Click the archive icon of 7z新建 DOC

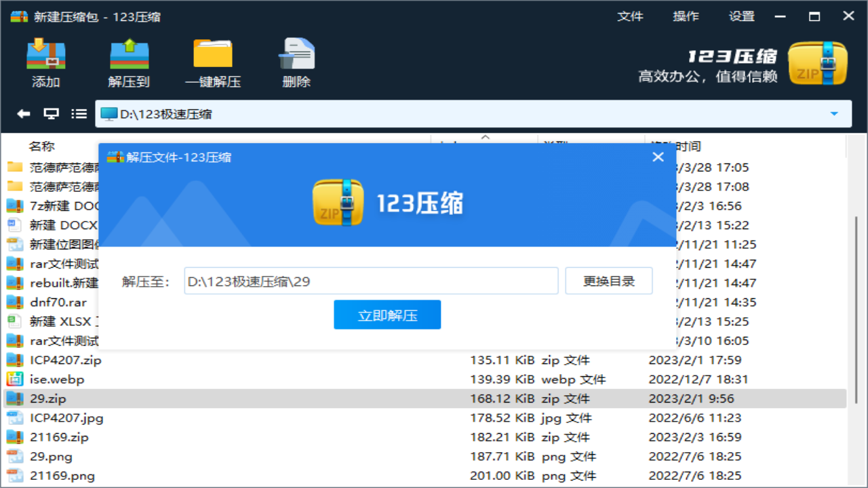pos(15,206)
